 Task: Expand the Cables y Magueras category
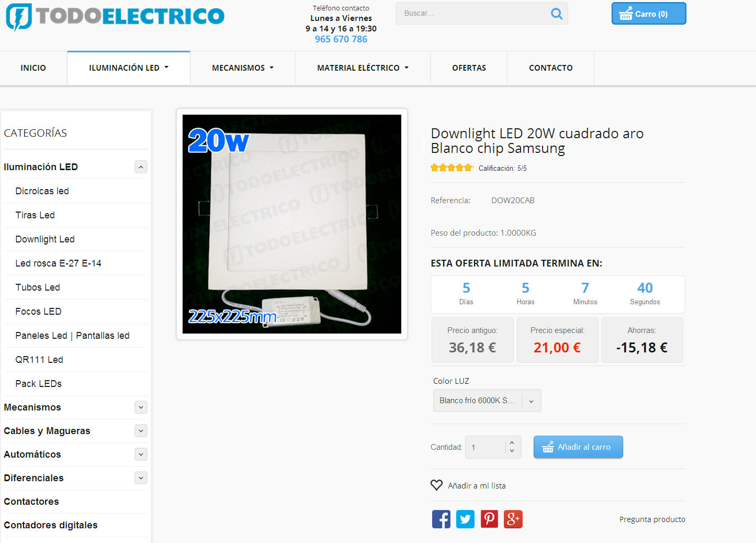[141, 431]
